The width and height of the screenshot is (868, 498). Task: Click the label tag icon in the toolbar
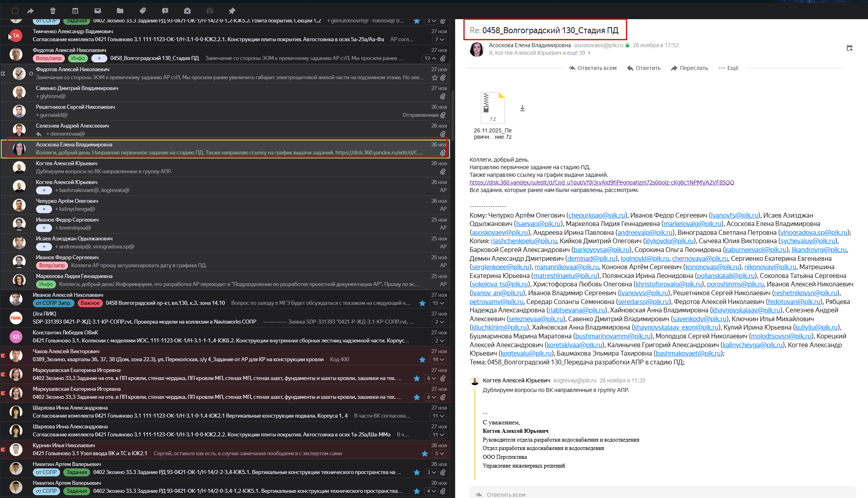(143, 11)
